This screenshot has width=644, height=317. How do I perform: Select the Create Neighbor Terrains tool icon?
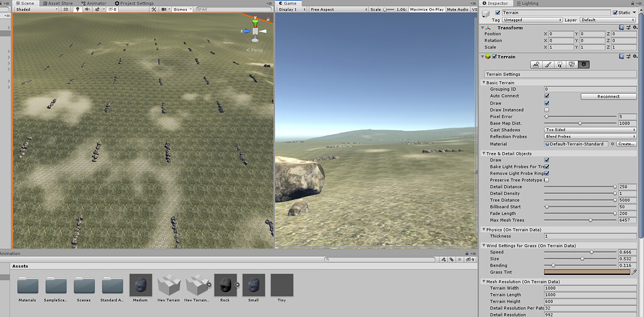[535, 64]
